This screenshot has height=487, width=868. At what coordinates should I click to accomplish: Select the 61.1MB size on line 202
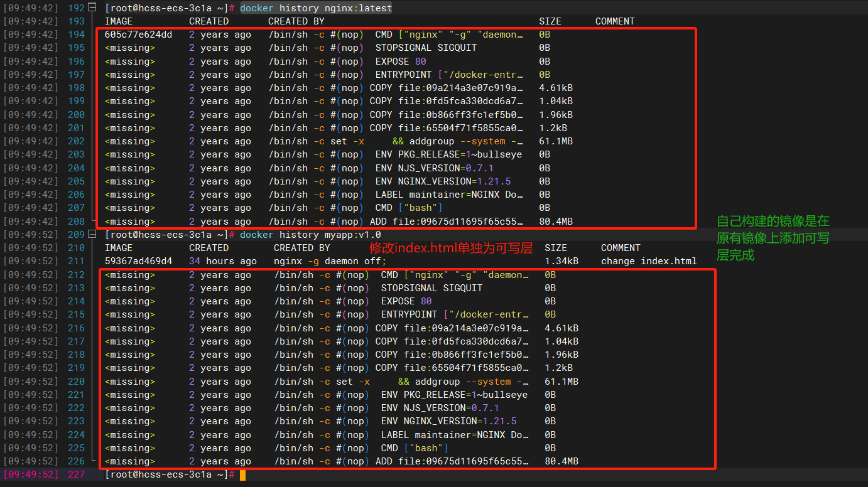(x=556, y=141)
